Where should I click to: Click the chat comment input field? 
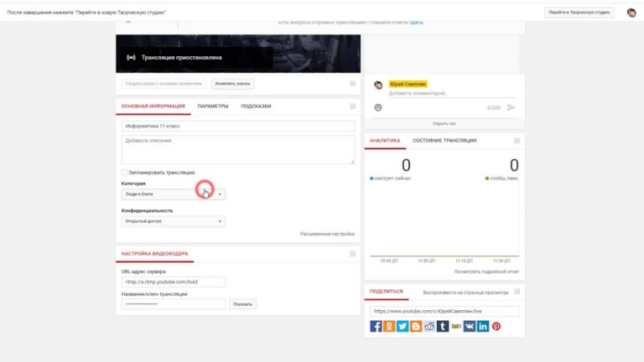point(452,94)
